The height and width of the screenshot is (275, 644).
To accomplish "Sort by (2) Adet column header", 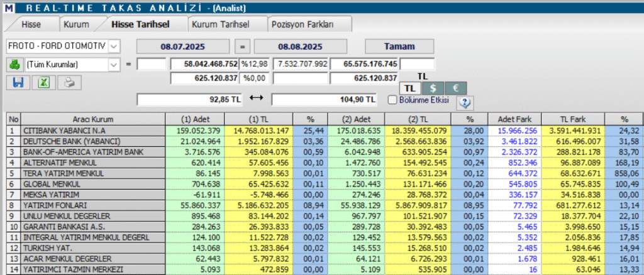I will click(357, 120).
